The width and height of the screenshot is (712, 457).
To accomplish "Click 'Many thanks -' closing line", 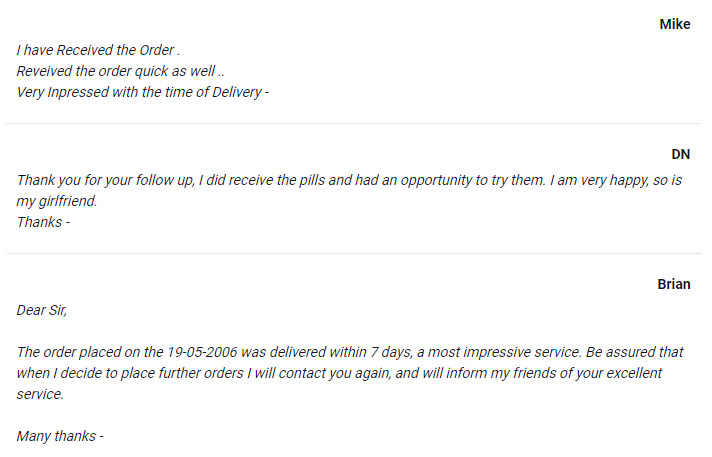I will (60, 436).
